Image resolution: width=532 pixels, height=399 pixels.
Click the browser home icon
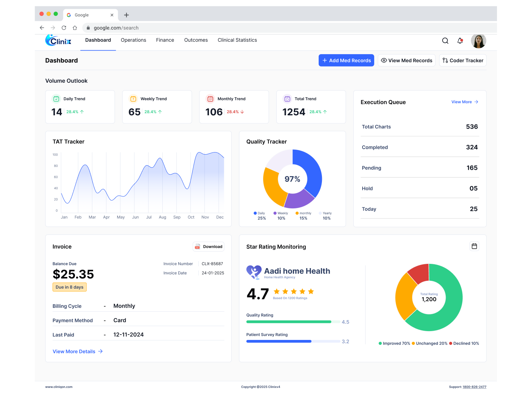pyautogui.click(x=75, y=28)
